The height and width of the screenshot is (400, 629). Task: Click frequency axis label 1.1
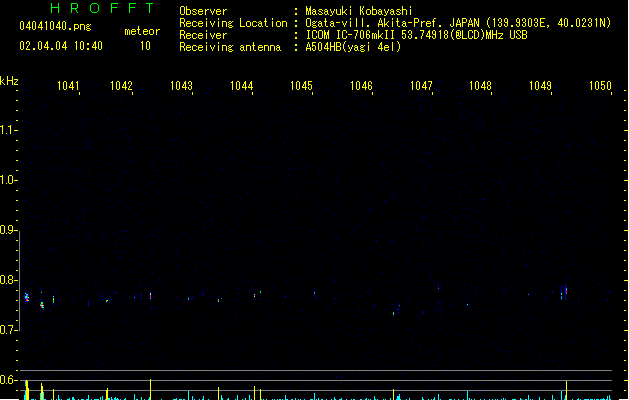click(7, 130)
